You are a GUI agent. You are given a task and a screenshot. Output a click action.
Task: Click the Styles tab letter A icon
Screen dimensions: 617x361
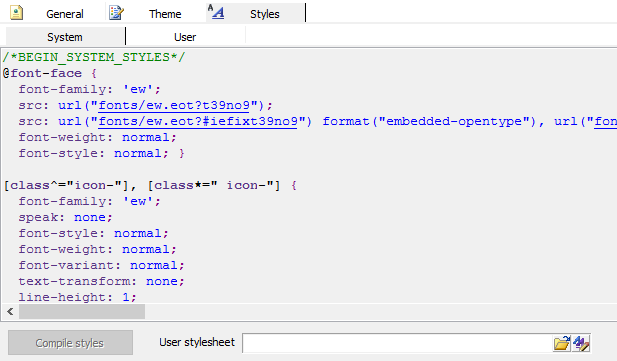point(216,12)
